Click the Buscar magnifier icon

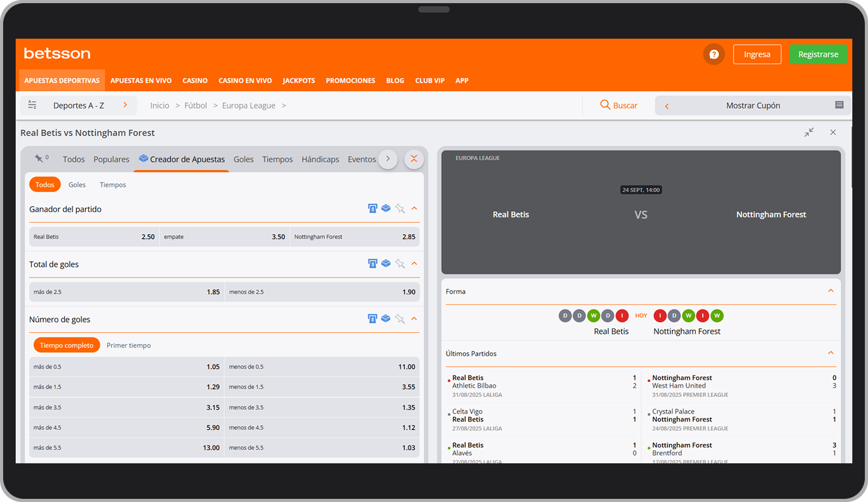point(605,105)
